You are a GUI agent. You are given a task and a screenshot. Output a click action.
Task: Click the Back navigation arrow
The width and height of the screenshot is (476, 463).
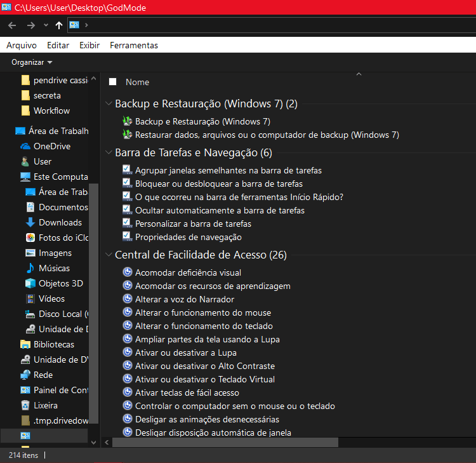click(x=12, y=25)
